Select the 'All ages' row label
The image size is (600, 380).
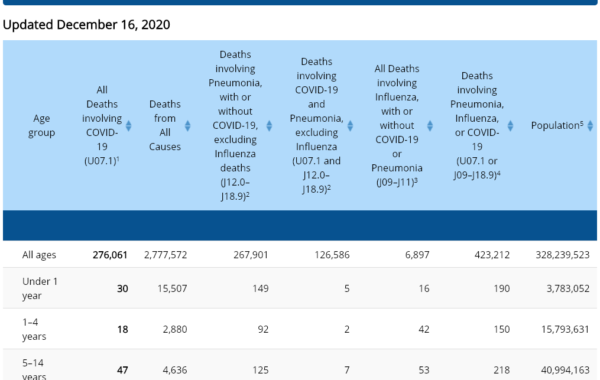tap(39, 254)
